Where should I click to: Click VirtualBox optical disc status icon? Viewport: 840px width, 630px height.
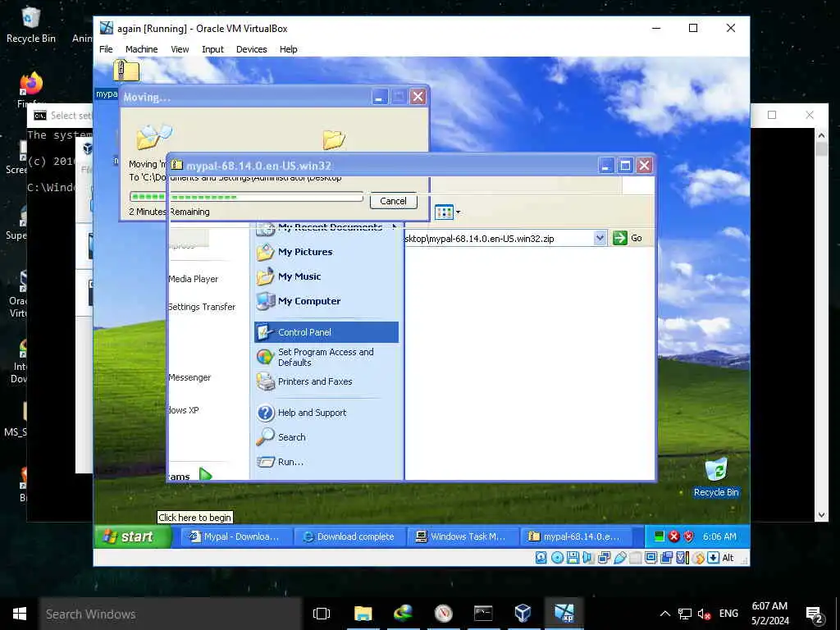pos(557,558)
